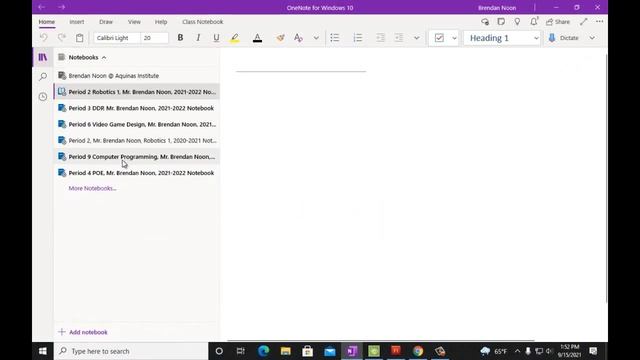
Task: Open the Draw tab
Action: 106,22
